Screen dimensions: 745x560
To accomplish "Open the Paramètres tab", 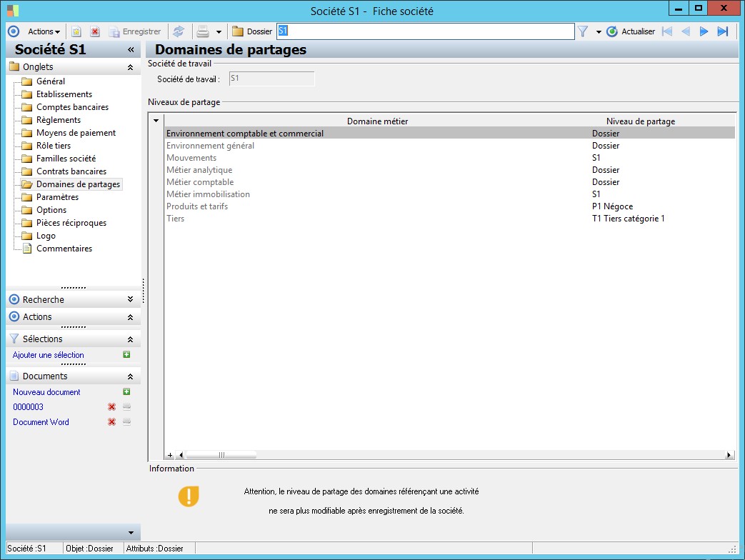I will (x=57, y=196).
